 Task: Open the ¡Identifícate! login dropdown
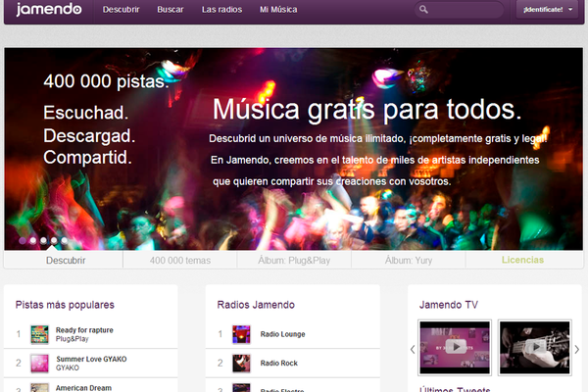tap(547, 10)
